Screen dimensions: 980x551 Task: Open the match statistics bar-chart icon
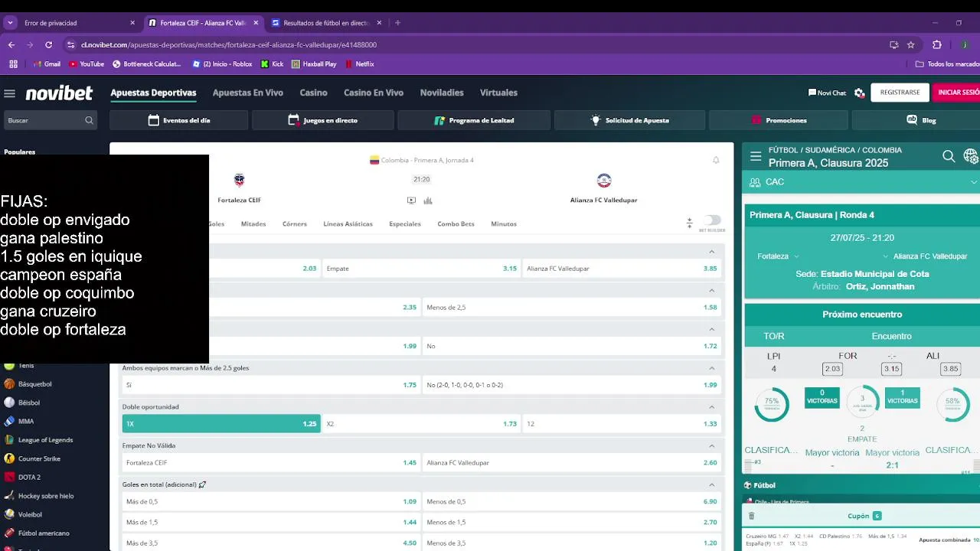click(x=428, y=201)
